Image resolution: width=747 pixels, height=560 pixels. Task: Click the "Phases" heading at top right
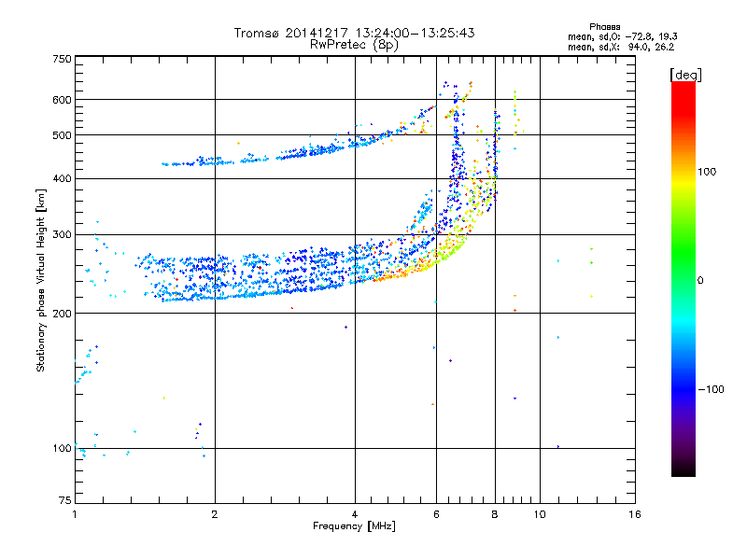(604, 27)
